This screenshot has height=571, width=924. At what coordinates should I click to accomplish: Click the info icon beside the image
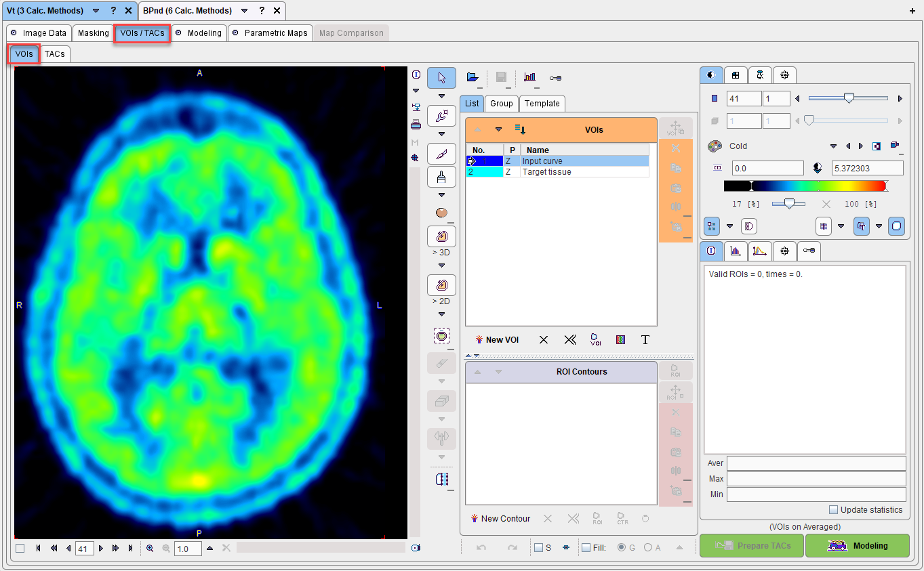coord(416,75)
